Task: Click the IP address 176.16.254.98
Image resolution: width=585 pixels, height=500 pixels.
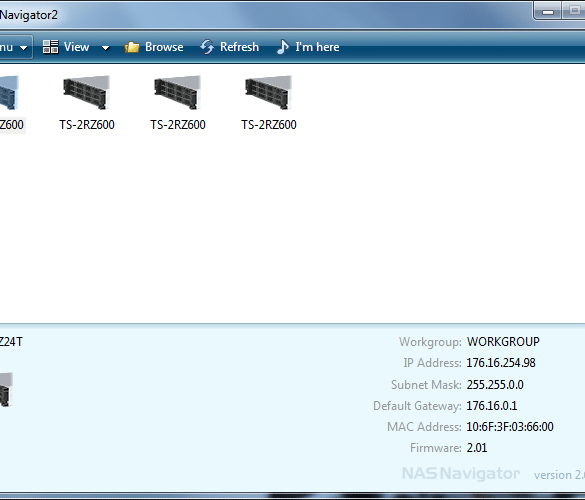Action: coord(501,363)
